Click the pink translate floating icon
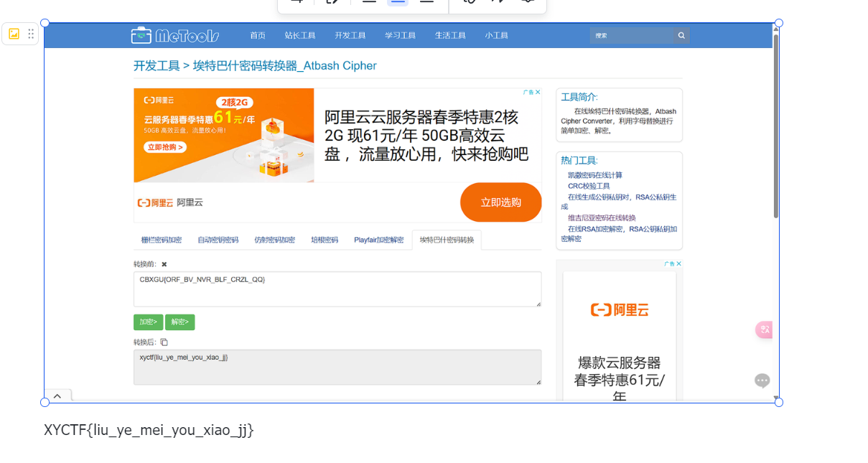Screen dimensions: 868x463 point(763,329)
